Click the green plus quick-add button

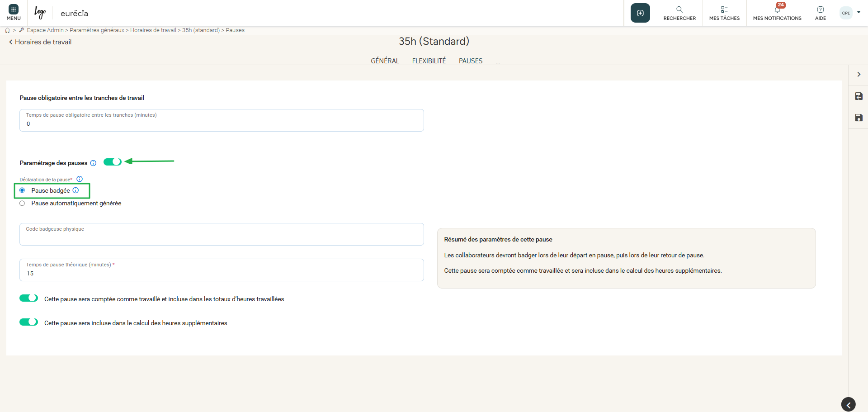coord(640,13)
